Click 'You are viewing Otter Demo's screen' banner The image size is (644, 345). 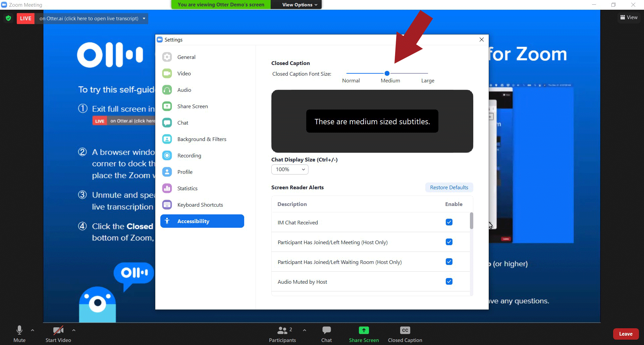(221, 5)
